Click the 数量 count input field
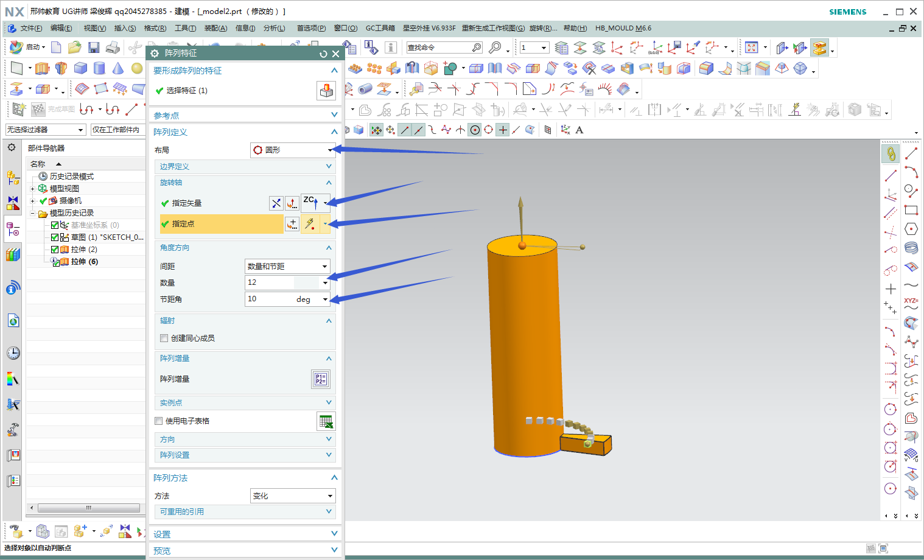Image resolution: width=924 pixels, height=560 pixels. [x=269, y=282]
